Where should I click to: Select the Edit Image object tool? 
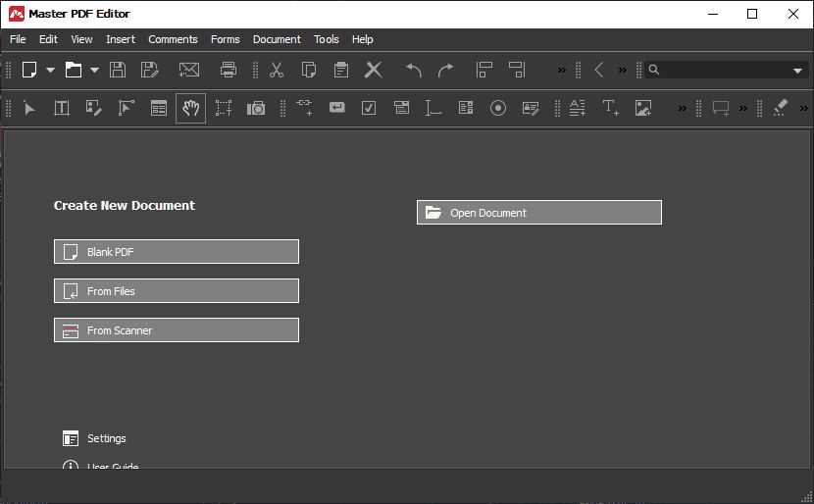(x=94, y=108)
